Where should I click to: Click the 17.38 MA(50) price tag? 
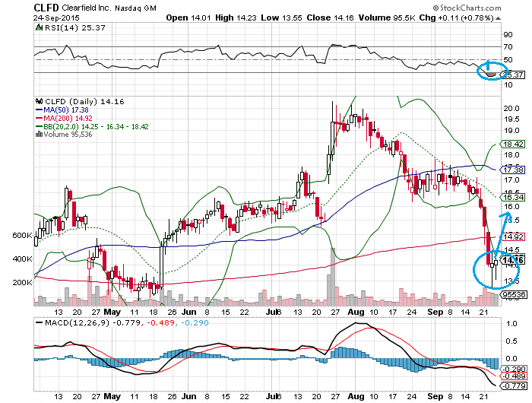tap(513, 170)
